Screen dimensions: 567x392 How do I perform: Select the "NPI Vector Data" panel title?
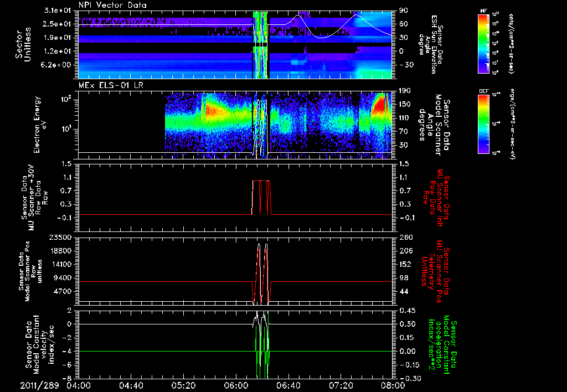112,5
